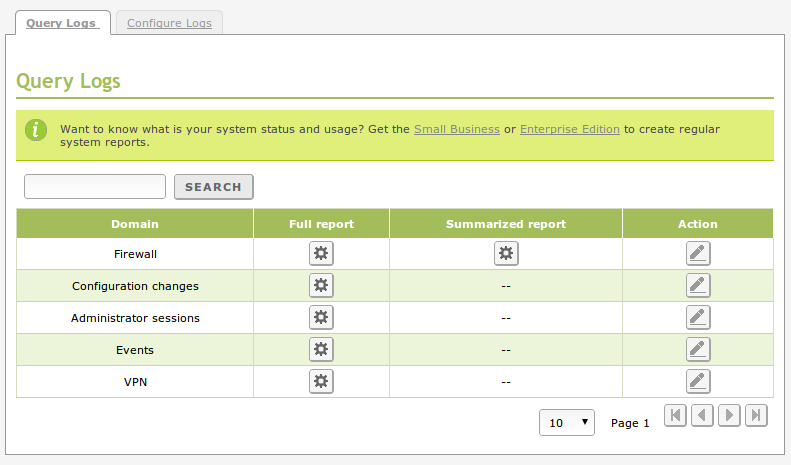Edit the Administrator sessions log action
Screen dimensions: 791x465
[x=698, y=318]
